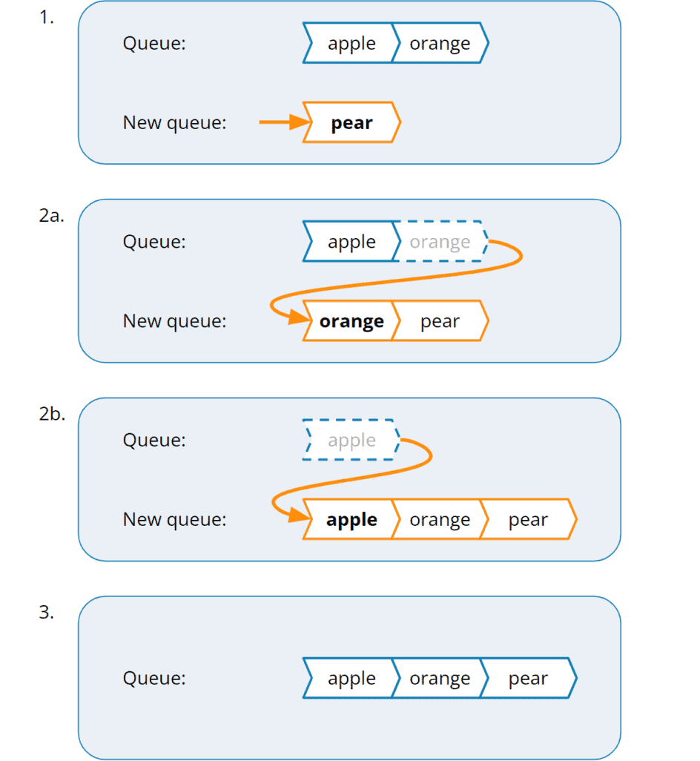Screen dimensions: 700x761
Task: Select the apple element in step 1's queue
Action: click(x=351, y=44)
